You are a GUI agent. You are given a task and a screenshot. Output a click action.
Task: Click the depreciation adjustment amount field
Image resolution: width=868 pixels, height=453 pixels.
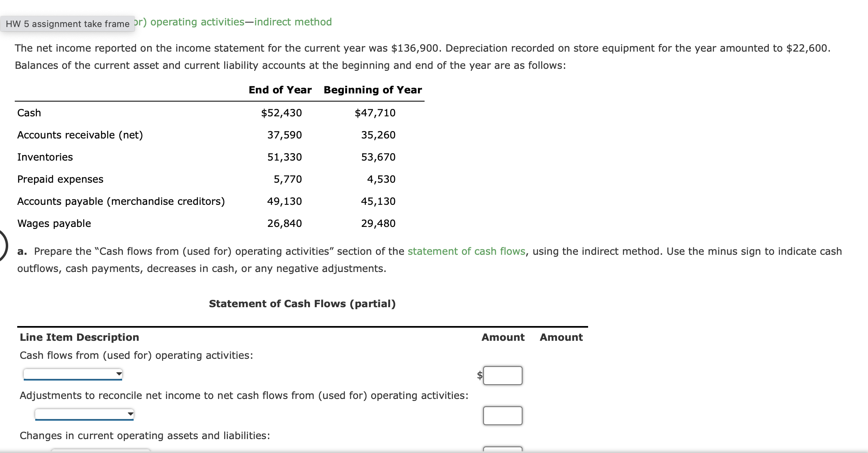pos(502,415)
